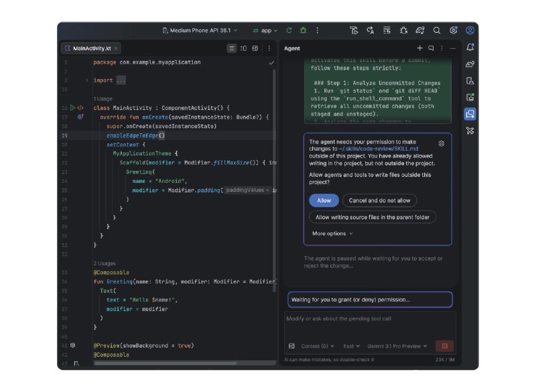536x392 pixels.
Task: Click the horizontal scrollbar under the code editor
Action: click(165, 363)
